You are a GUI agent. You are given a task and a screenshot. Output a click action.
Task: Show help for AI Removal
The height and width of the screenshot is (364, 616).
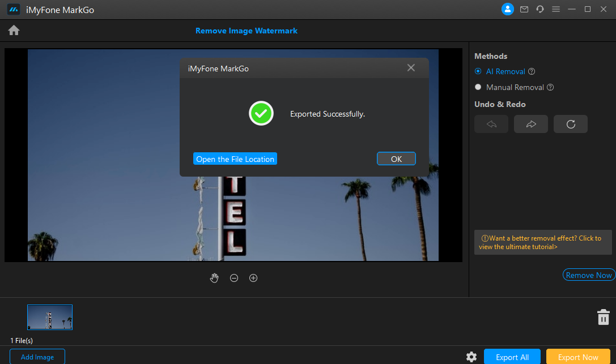532,72
